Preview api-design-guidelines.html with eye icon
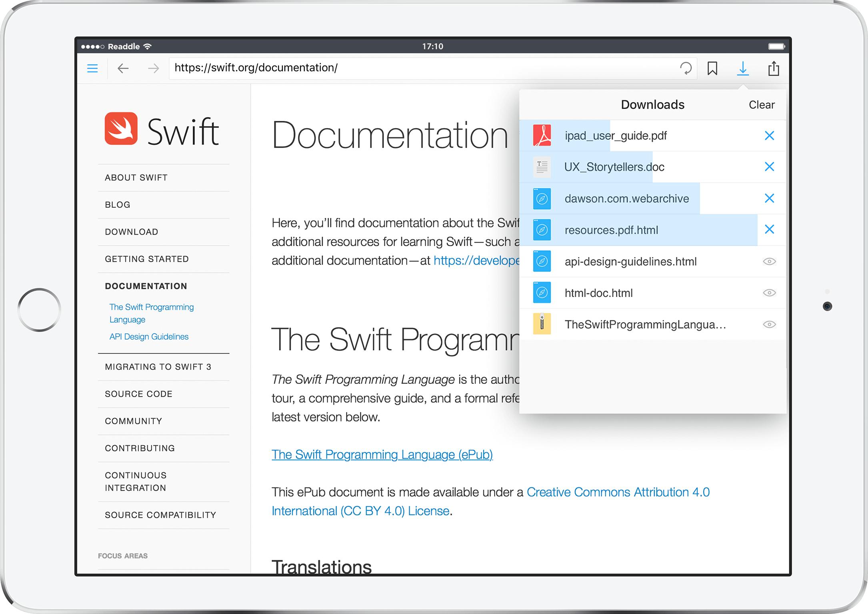The height and width of the screenshot is (614, 868). point(769,261)
